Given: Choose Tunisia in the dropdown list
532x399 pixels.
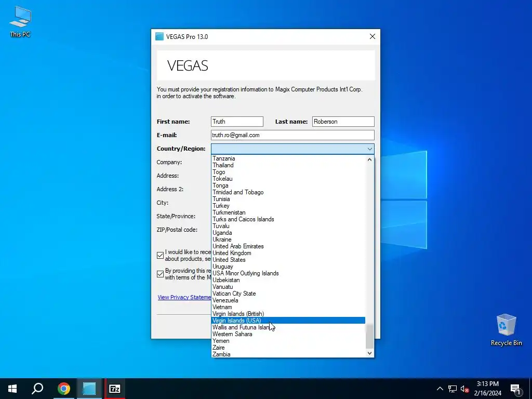Looking at the screenshot, I should pos(288,199).
